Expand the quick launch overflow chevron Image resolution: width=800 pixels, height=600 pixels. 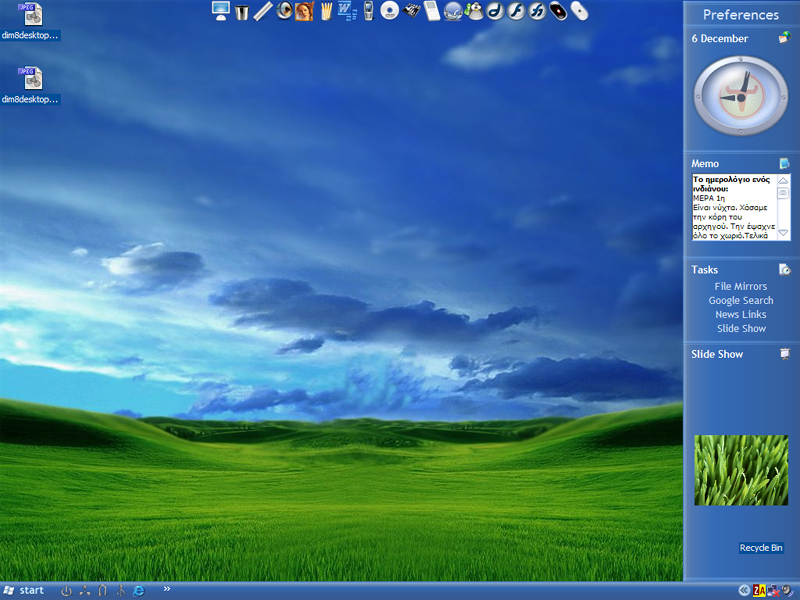167,589
